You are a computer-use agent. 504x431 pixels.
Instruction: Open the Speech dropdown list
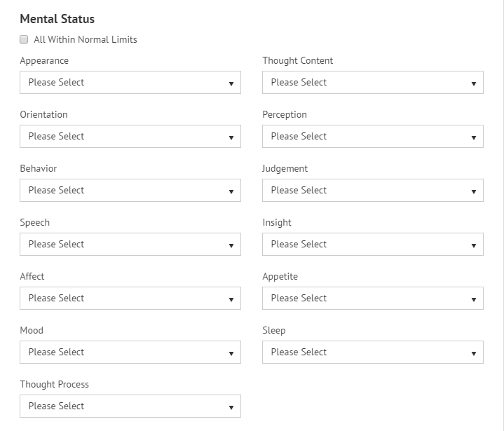[130, 245]
